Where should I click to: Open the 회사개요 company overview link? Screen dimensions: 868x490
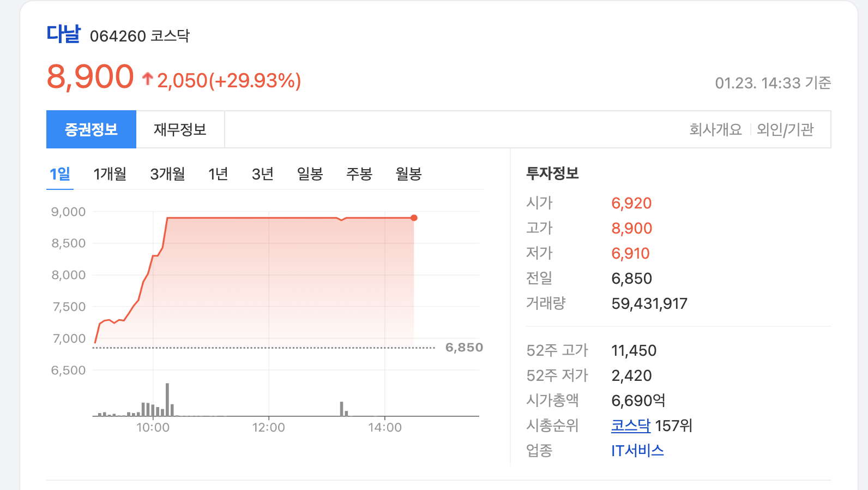coord(714,129)
